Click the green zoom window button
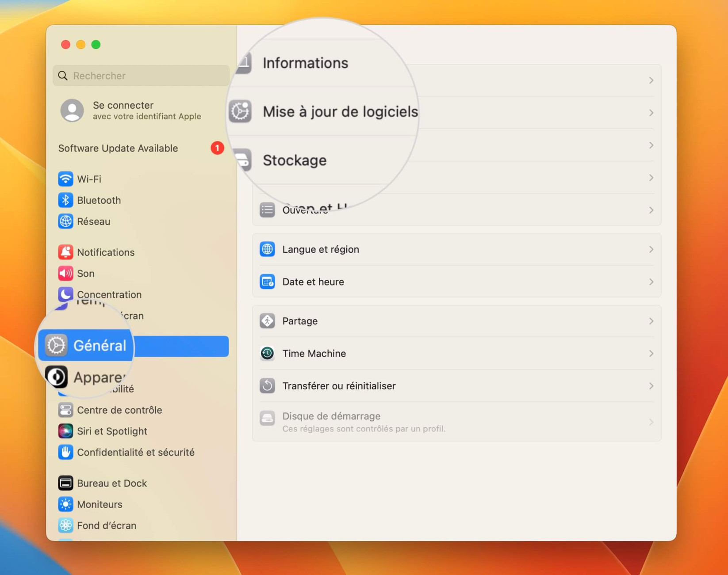 click(x=96, y=44)
